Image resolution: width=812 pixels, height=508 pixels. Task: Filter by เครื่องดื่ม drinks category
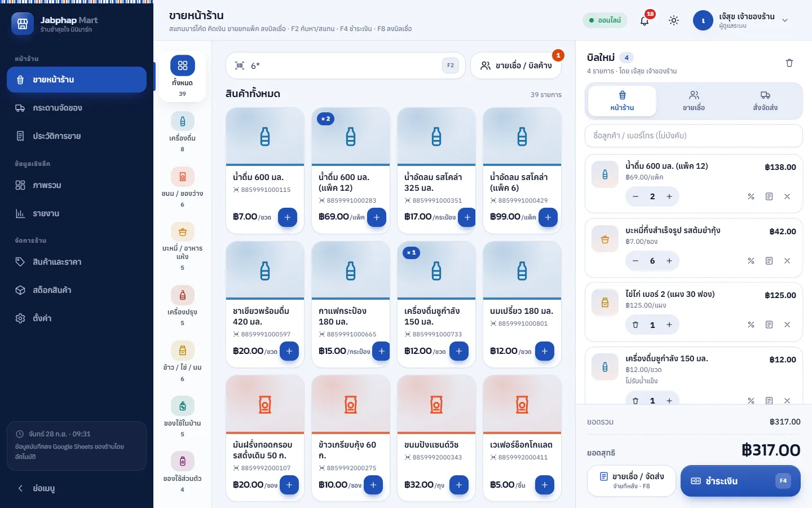[182, 132]
